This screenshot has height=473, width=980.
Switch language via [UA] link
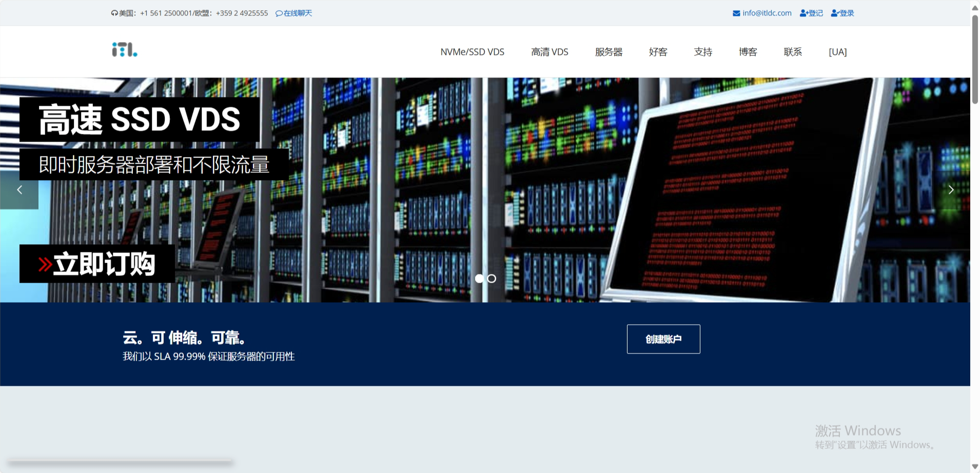837,52
